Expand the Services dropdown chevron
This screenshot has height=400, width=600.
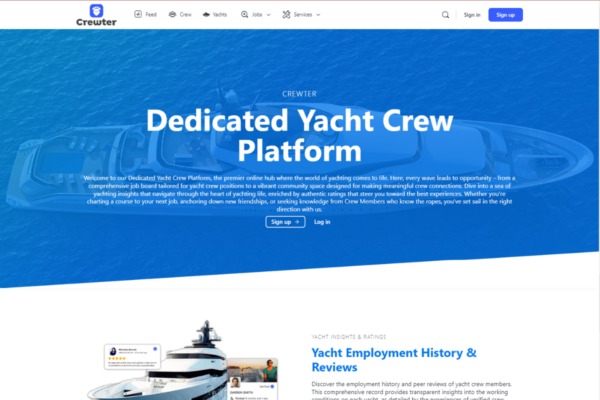(x=318, y=15)
